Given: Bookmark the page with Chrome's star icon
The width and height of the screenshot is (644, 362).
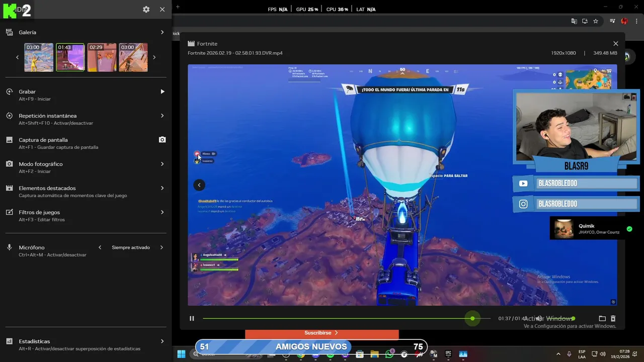Looking at the screenshot, I should pyautogui.click(x=596, y=21).
